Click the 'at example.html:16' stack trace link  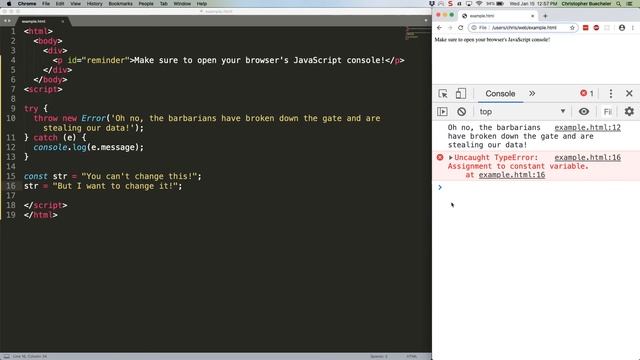(x=511, y=175)
